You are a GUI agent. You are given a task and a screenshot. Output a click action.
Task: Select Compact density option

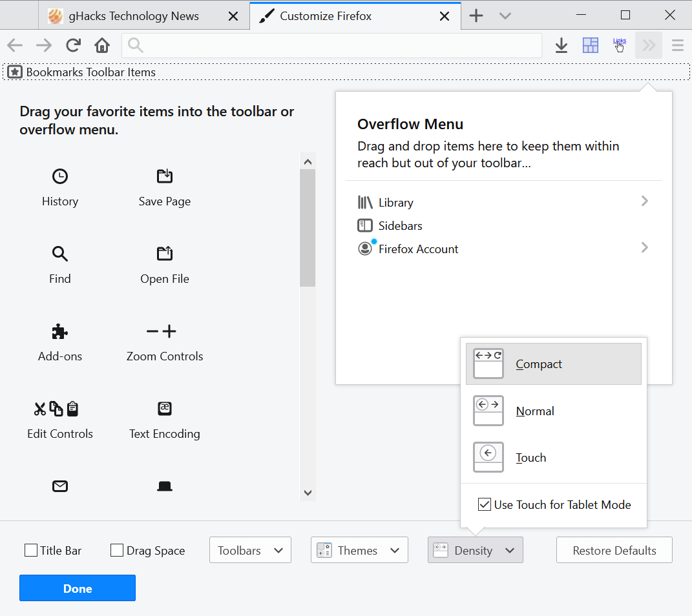(553, 364)
